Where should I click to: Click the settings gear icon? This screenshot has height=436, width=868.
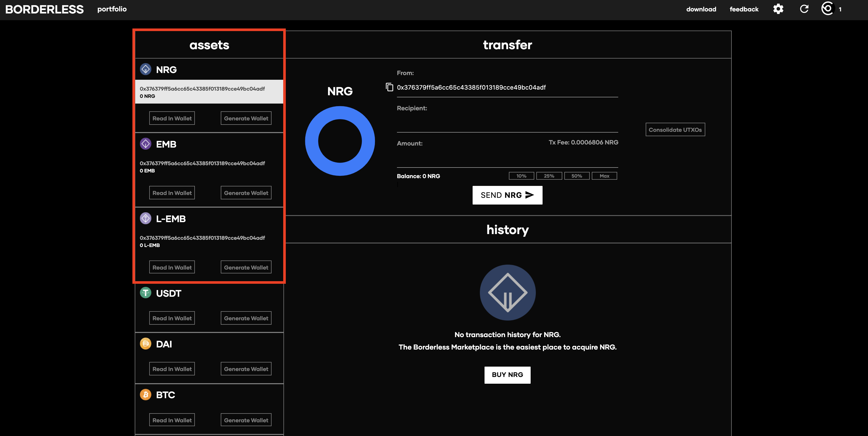(778, 9)
